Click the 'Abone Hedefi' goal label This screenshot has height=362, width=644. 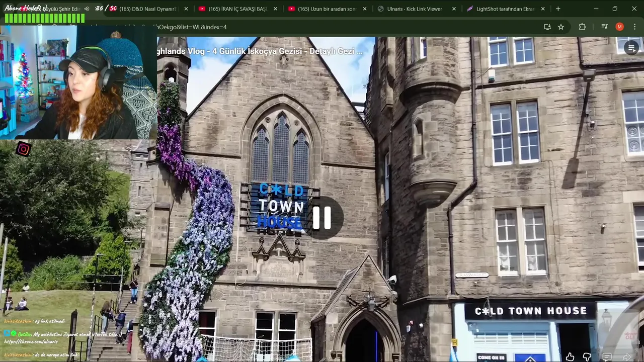click(25, 8)
